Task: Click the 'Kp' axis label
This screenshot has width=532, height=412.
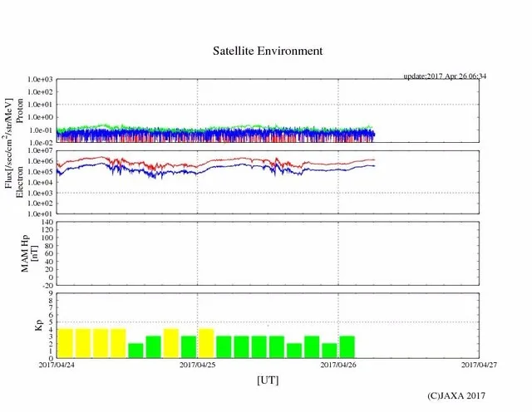Action: pos(39,326)
